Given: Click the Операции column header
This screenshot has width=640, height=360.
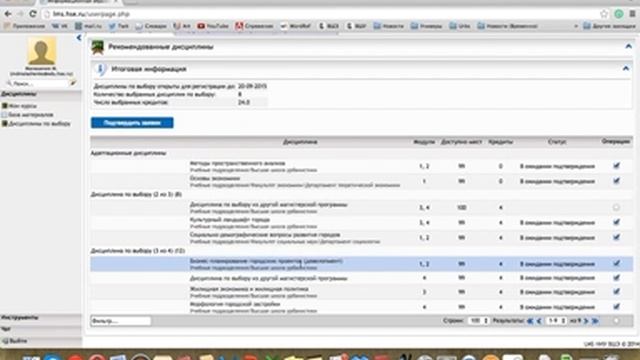Looking at the screenshot, I should 616,141.
